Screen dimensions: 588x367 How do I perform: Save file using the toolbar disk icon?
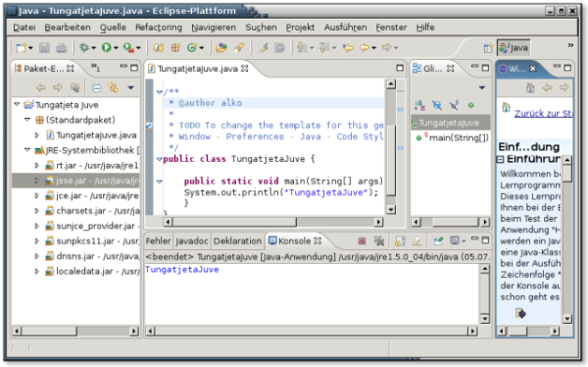pos(44,47)
